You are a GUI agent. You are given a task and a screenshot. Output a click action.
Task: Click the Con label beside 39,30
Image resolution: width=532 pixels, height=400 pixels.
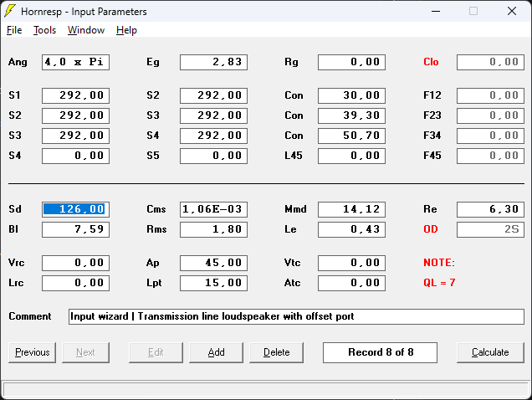[294, 115]
